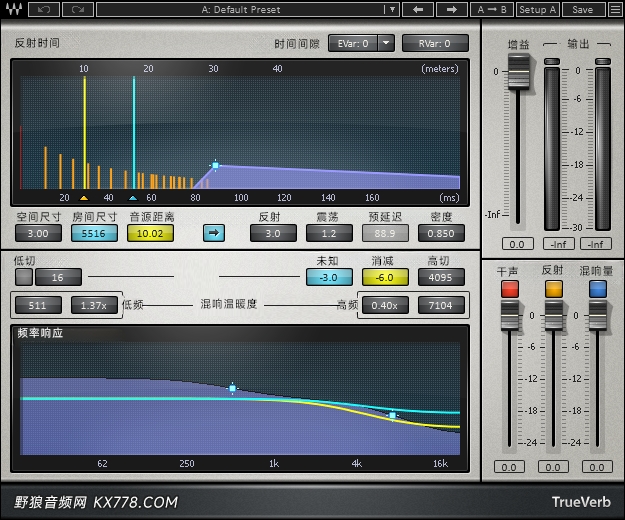Edit the 1.37x low ratio value

pyautogui.click(x=94, y=305)
